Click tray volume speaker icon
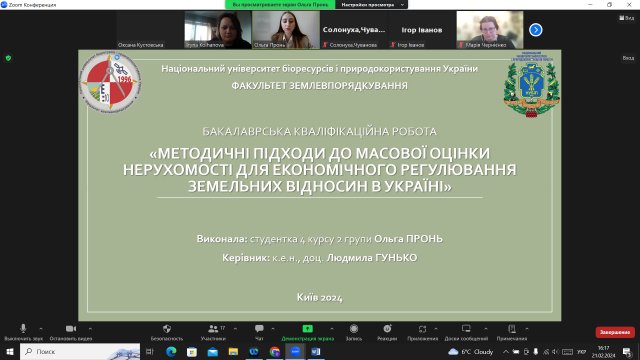Image resolution: width=640 pixels, height=360 pixels. point(555,351)
